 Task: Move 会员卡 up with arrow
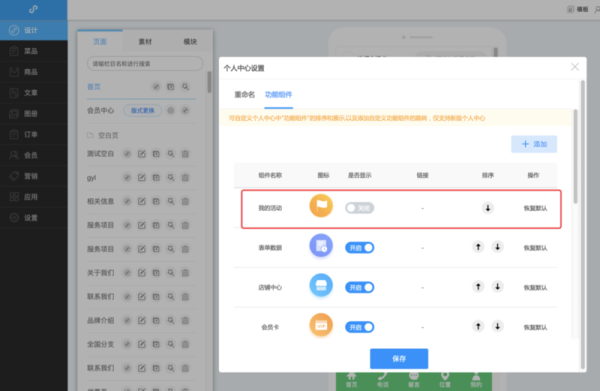(478, 326)
